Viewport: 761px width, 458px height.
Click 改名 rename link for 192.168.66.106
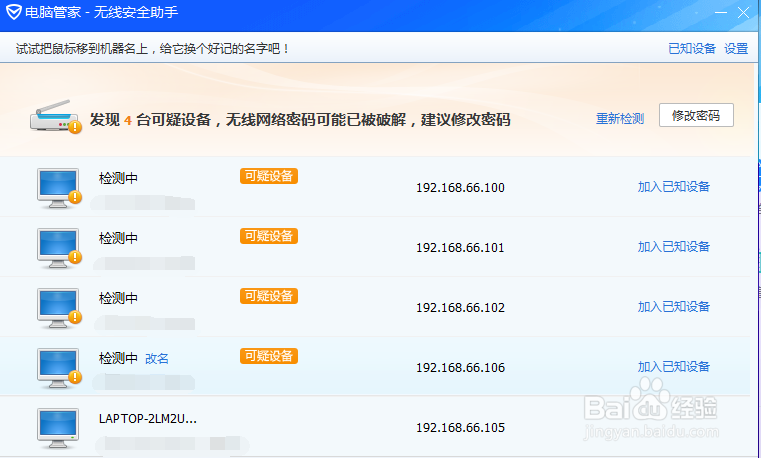157,359
